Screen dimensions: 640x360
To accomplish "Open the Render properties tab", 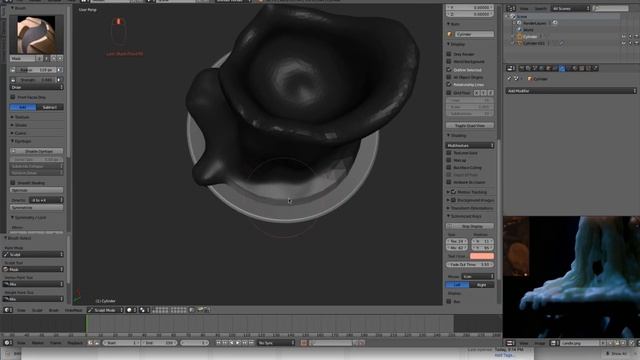I will 521,68.
